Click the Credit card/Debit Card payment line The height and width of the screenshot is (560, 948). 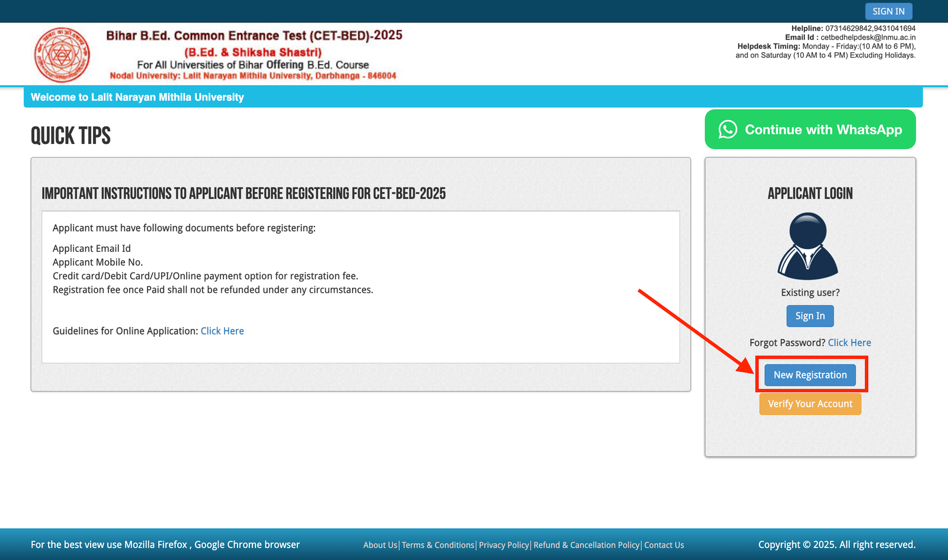pos(206,276)
